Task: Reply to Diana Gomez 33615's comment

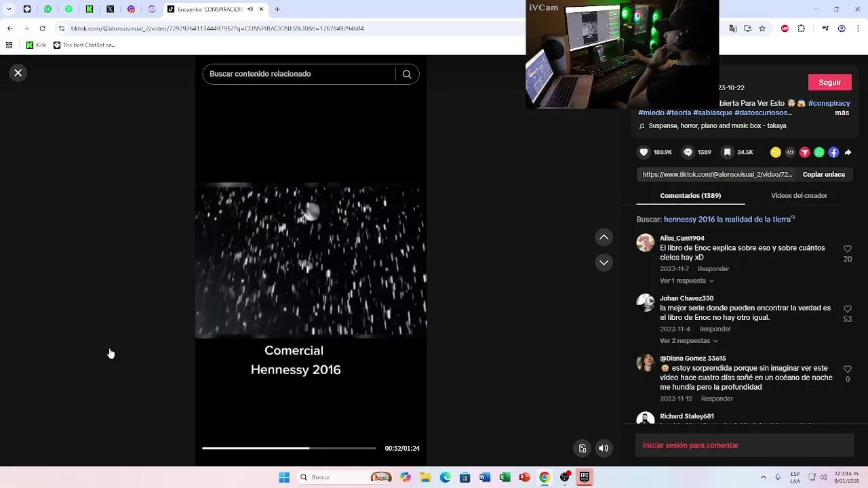Action: click(717, 399)
